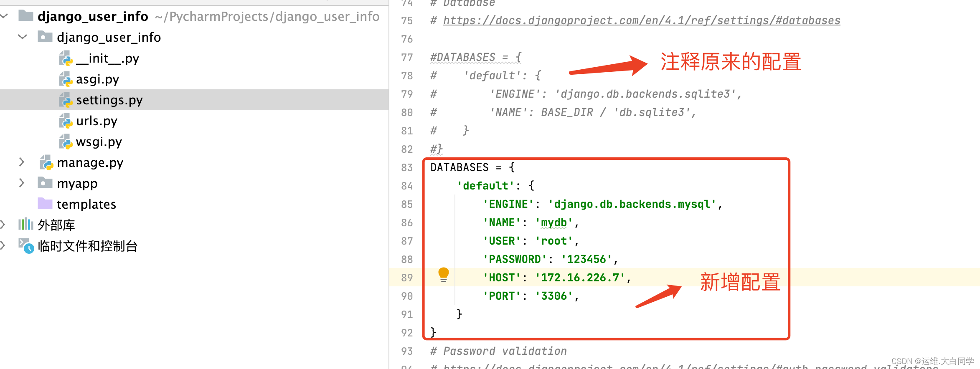980x369 pixels.
Task: Click the 'PASSWORD' key on line 88
Action: tap(515, 259)
